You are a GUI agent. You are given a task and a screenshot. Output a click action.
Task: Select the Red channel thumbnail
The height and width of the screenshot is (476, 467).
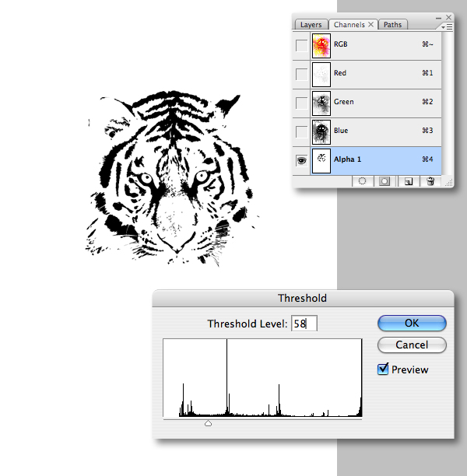point(321,75)
